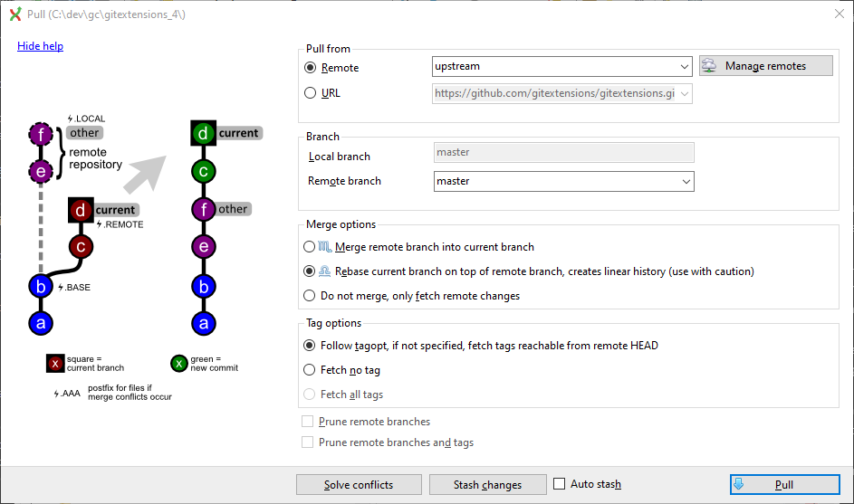854x504 pixels.
Task: Click the 'Pull from' group title
Action: [328, 49]
